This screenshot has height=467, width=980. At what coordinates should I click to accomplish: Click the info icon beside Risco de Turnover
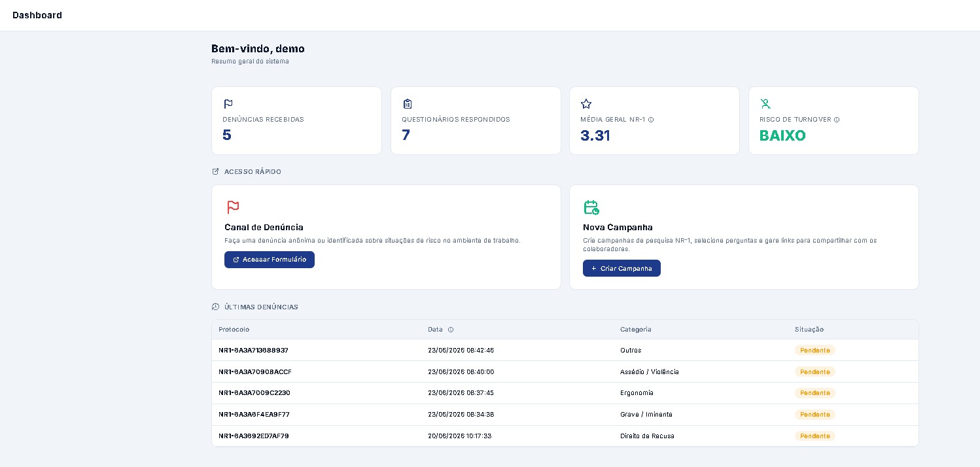click(x=837, y=120)
